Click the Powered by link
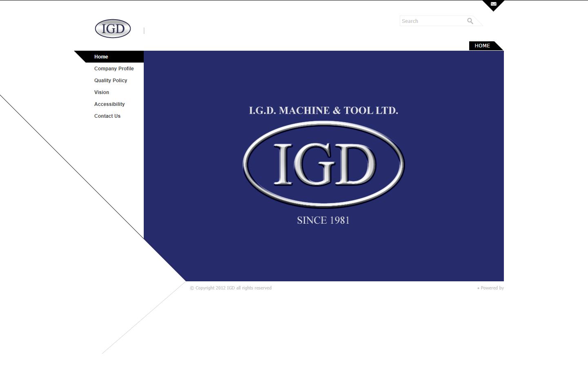The image size is (588, 368). 492,288
